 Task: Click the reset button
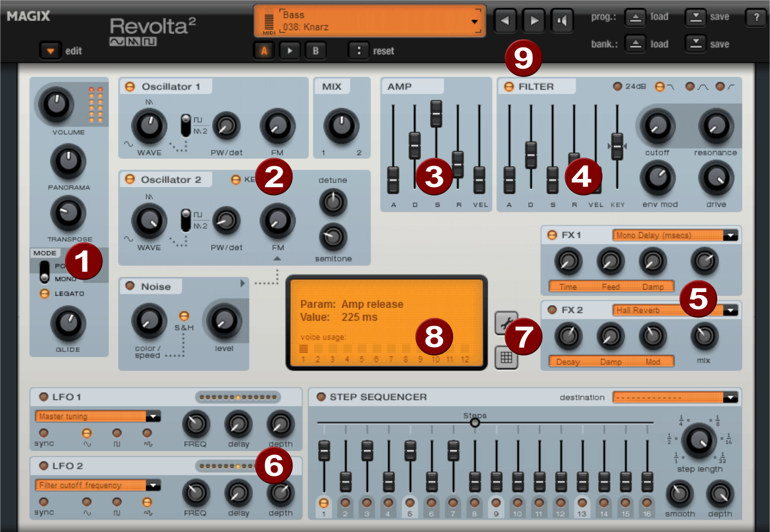(359, 51)
